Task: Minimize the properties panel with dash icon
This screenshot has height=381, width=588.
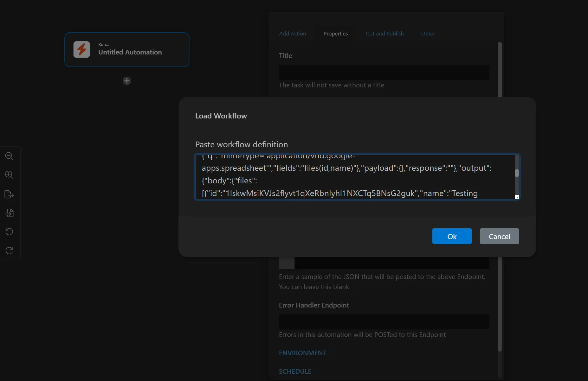Action: click(x=488, y=18)
